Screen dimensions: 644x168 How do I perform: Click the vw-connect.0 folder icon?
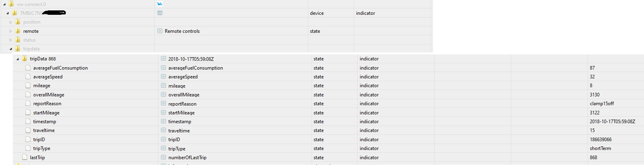(11, 4)
